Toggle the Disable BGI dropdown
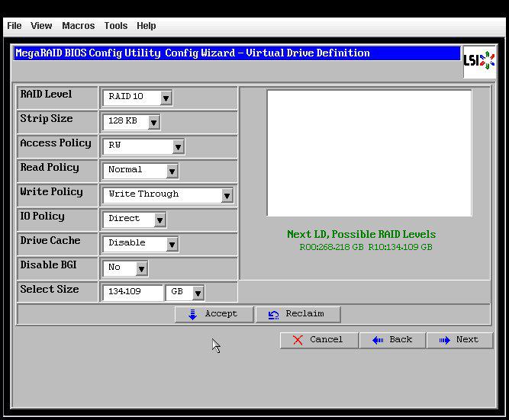 pyautogui.click(x=125, y=268)
